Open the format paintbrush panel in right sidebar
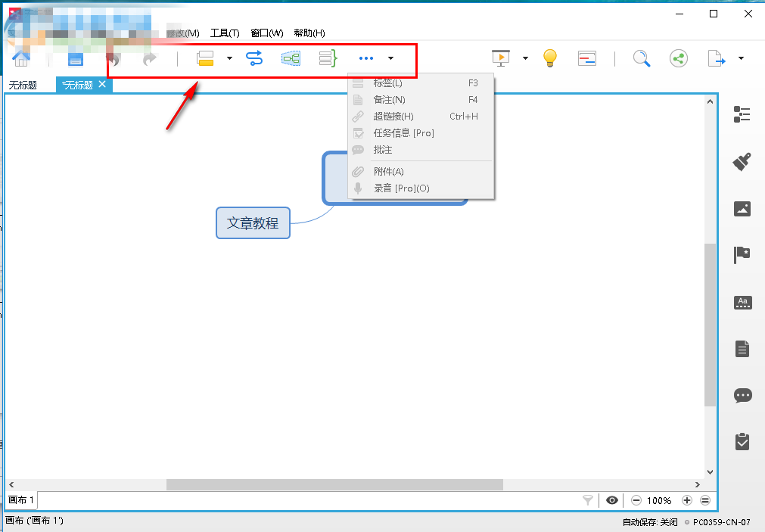 pos(742,162)
